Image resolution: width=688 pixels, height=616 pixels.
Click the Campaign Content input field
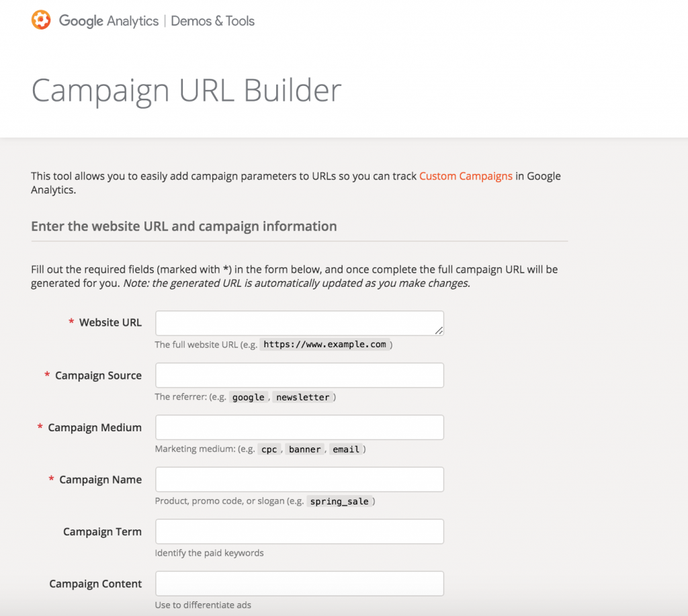pyautogui.click(x=299, y=584)
